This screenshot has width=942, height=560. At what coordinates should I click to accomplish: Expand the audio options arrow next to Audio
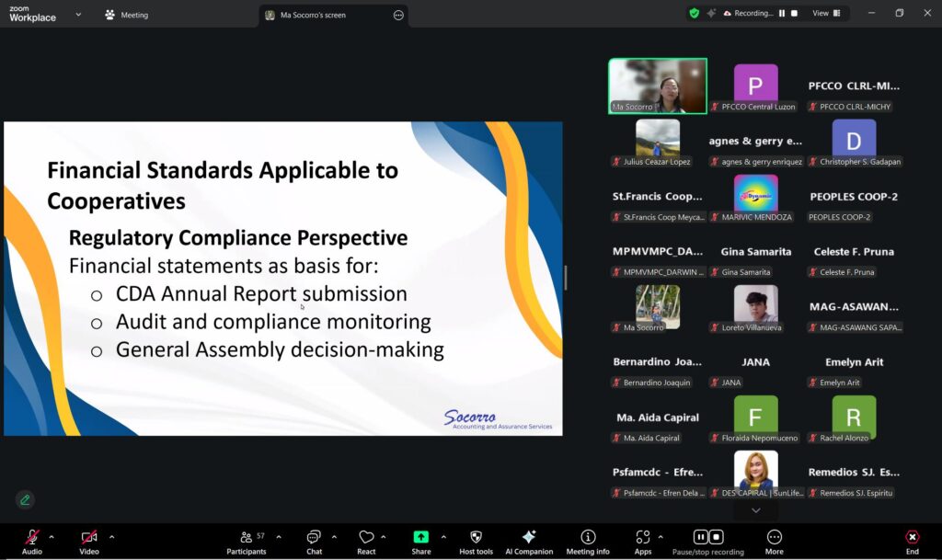(52, 537)
